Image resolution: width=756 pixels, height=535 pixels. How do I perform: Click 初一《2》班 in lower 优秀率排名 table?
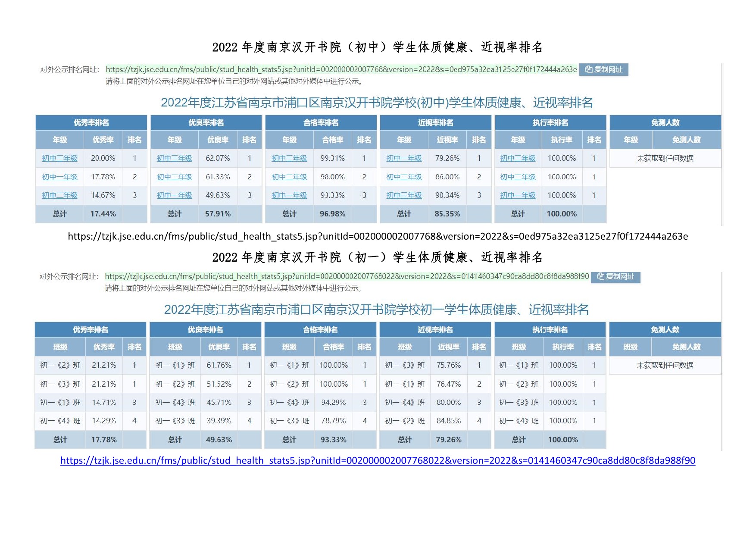tap(60, 365)
